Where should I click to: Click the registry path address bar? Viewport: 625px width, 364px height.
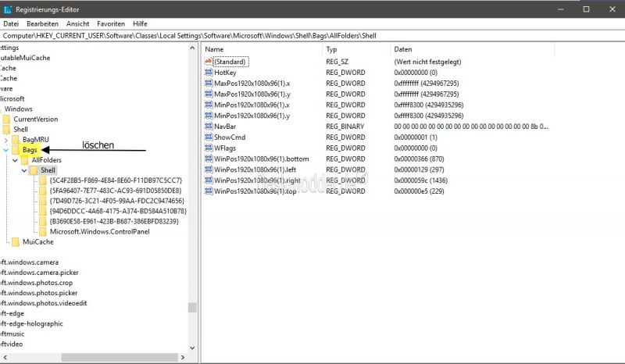(x=312, y=35)
